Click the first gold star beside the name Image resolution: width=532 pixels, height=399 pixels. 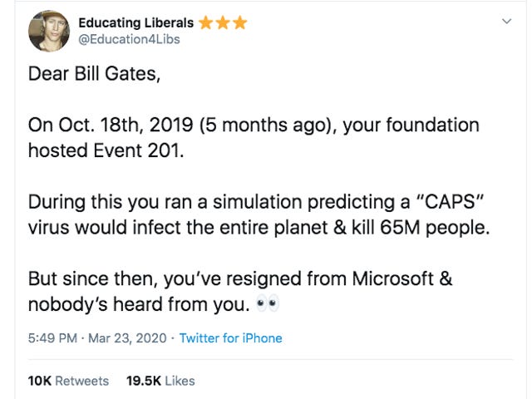coord(205,23)
